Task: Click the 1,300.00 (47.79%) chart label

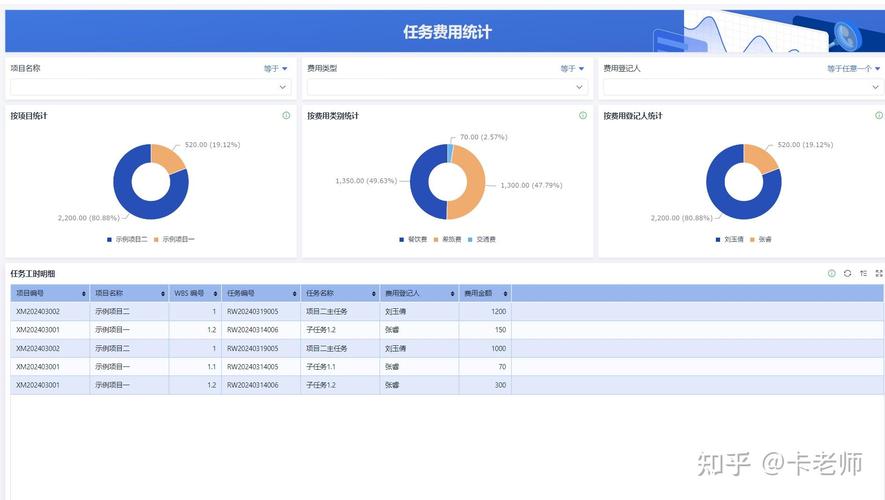Action: click(x=531, y=185)
